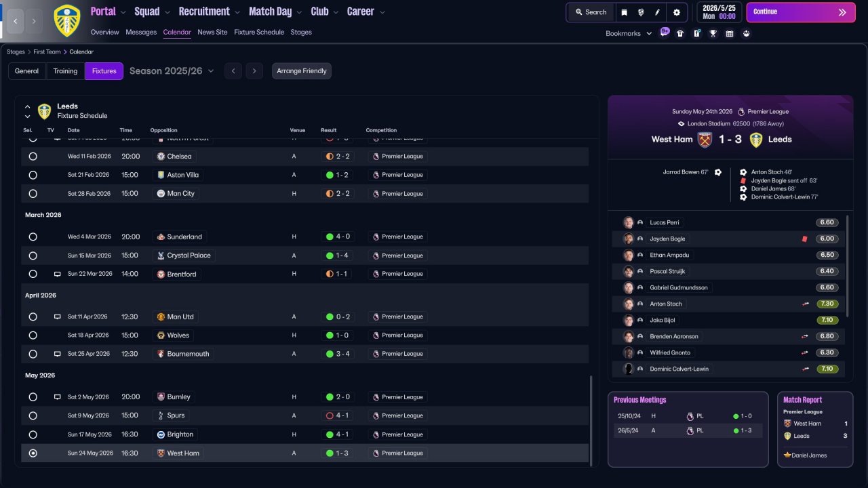Click the pencil edit icon in toolbar
The image size is (868, 488).
(657, 12)
